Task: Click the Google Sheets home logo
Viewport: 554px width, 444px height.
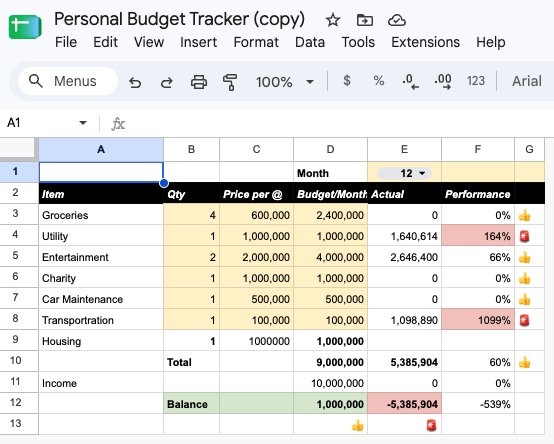Action: pos(25,27)
